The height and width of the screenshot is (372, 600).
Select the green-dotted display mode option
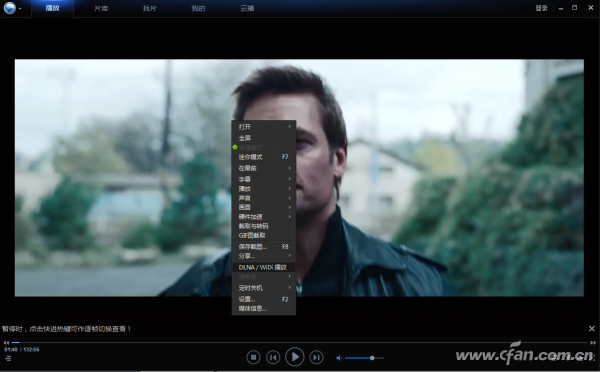(264, 147)
